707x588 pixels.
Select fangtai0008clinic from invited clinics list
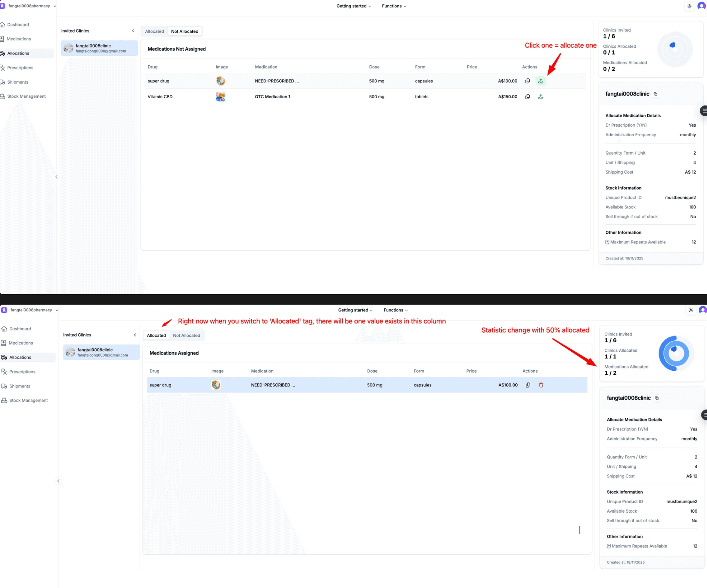(98, 48)
